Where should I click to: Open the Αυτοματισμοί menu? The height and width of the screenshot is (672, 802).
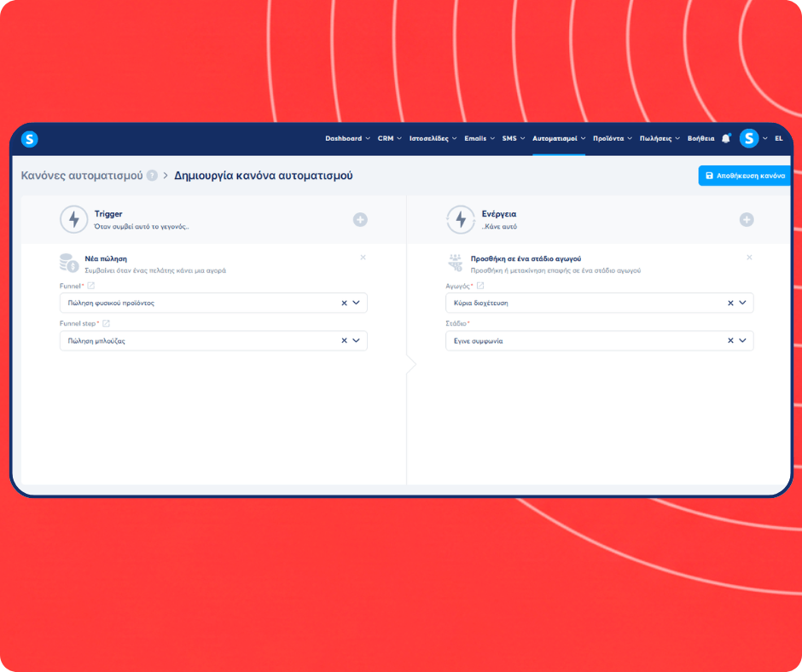pyautogui.click(x=559, y=139)
